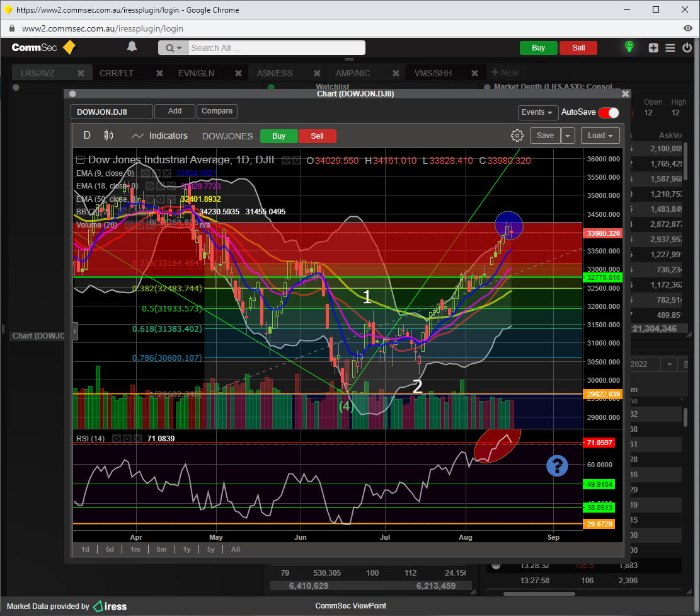Click the green streaming status icon
The width and height of the screenshot is (700, 616).
[628, 47]
